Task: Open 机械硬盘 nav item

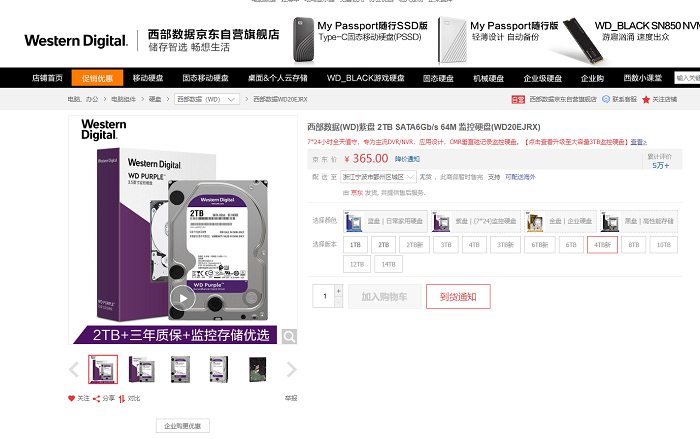Action: [x=488, y=78]
